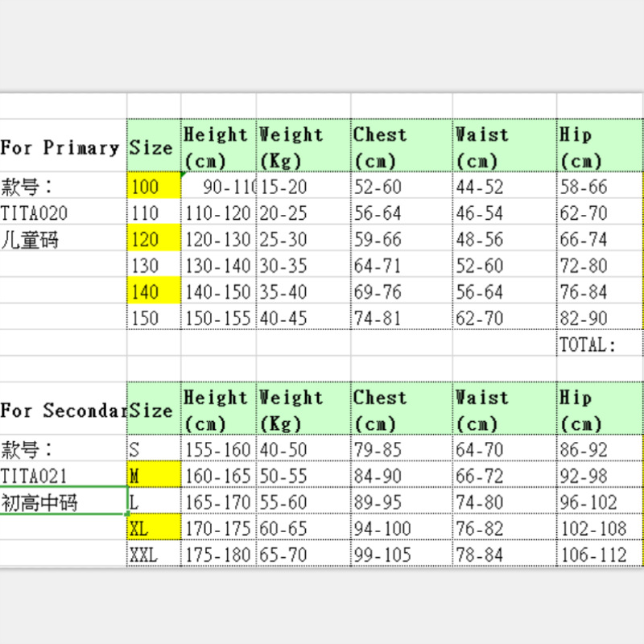This screenshot has height=644, width=644.
Task: Click the "For Primary" label cell
Action: click(x=63, y=147)
